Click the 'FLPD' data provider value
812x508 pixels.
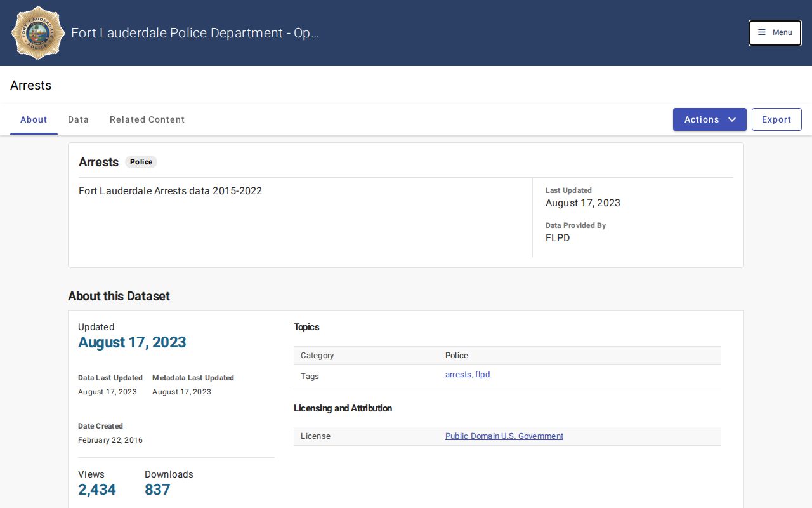pyautogui.click(x=558, y=238)
